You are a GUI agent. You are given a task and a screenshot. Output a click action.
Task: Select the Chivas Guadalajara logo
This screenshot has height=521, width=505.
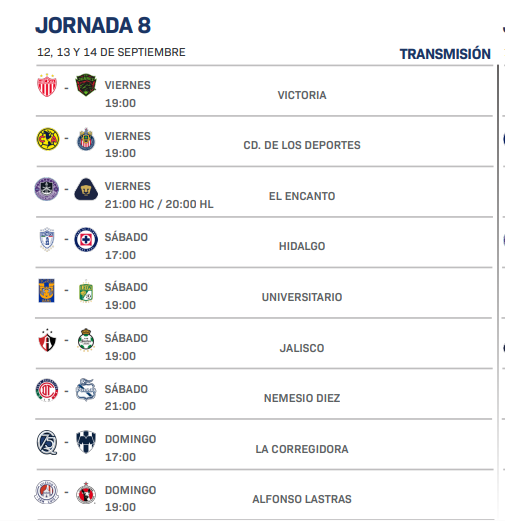coord(86,139)
